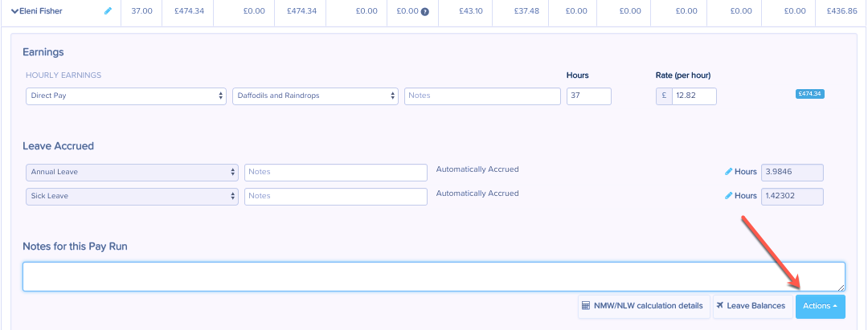Click the HOURLY EARNINGS label
Viewport: 868px width, 330px height.
63,75
